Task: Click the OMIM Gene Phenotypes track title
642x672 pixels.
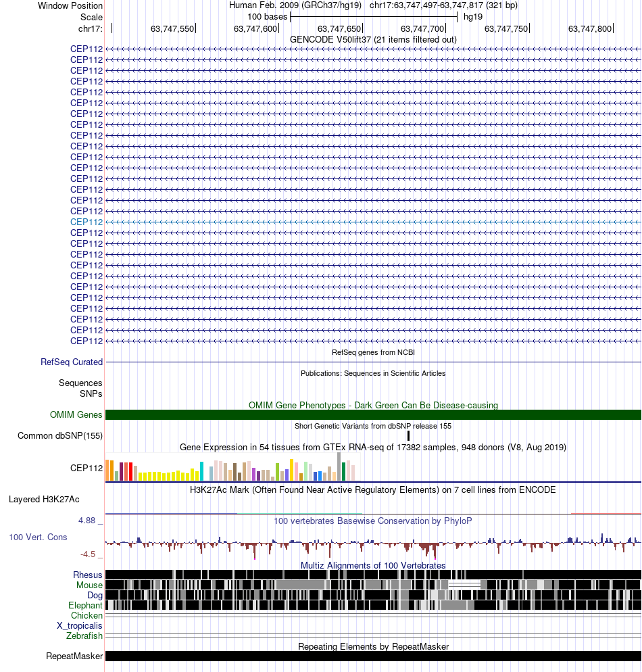Action: click(373, 405)
